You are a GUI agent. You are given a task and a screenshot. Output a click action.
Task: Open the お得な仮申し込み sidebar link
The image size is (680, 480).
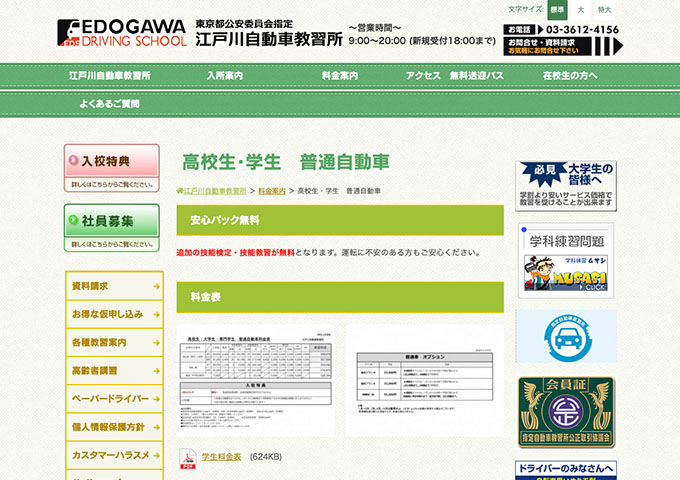[x=114, y=314]
